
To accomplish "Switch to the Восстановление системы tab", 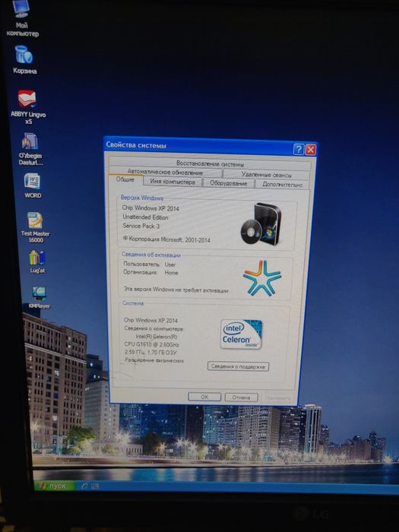I will [210, 163].
